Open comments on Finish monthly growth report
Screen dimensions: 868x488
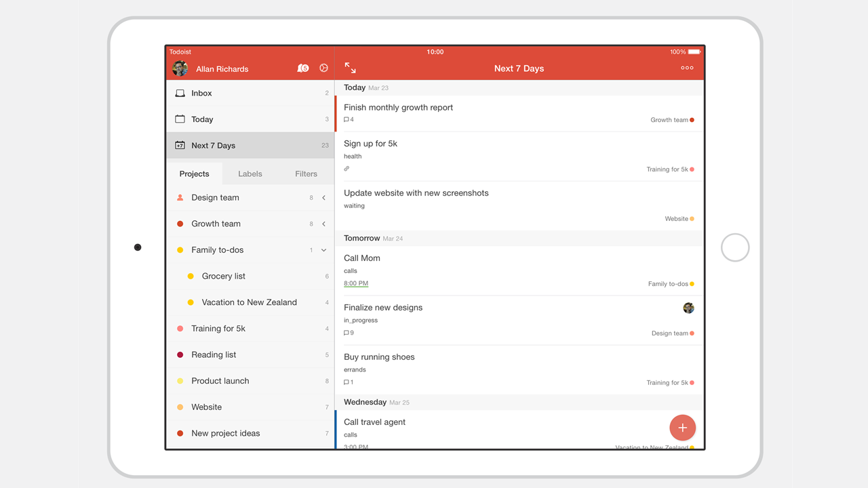point(349,120)
